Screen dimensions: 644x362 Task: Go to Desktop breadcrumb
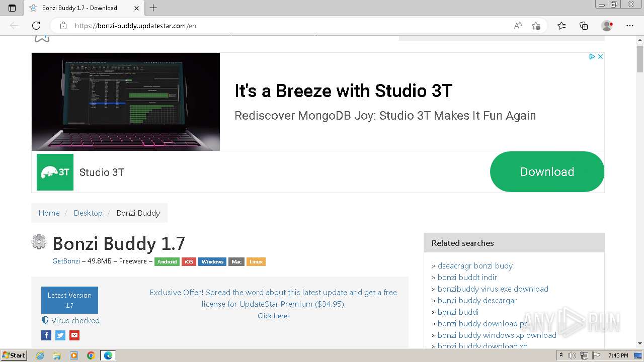point(88,213)
